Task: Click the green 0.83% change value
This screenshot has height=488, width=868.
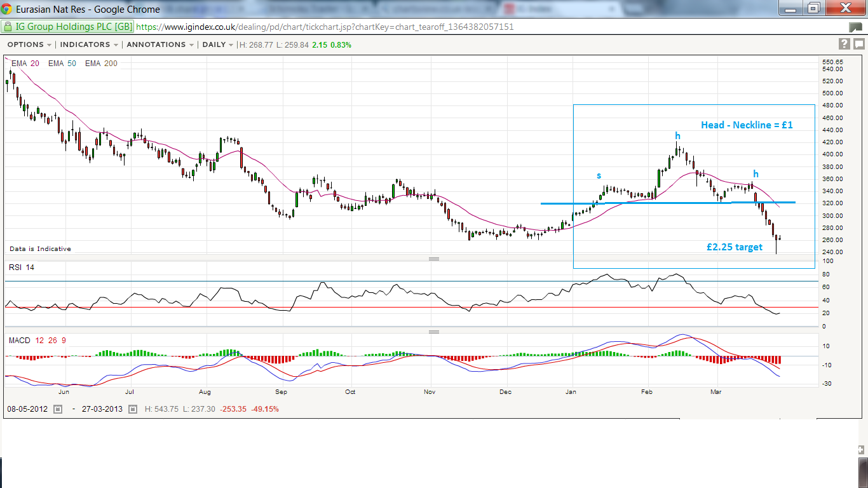Action: click(341, 45)
